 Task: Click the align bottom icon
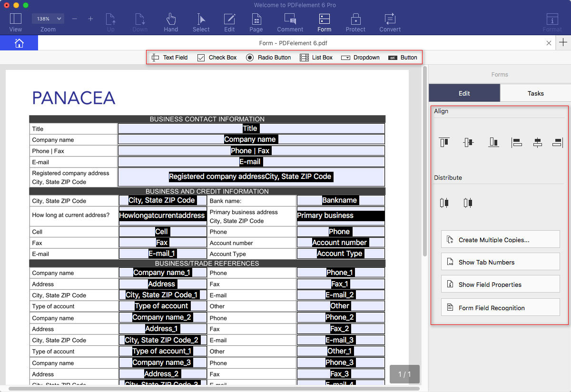pyautogui.click(x=493, y=142)
